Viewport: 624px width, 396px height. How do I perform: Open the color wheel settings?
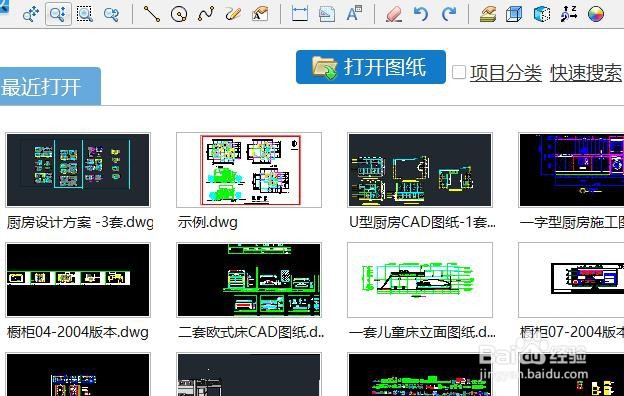[596, 14]
